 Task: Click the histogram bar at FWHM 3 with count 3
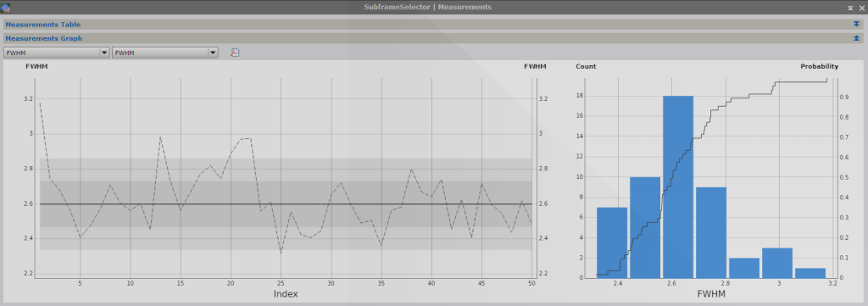click(x=777, y=263)
